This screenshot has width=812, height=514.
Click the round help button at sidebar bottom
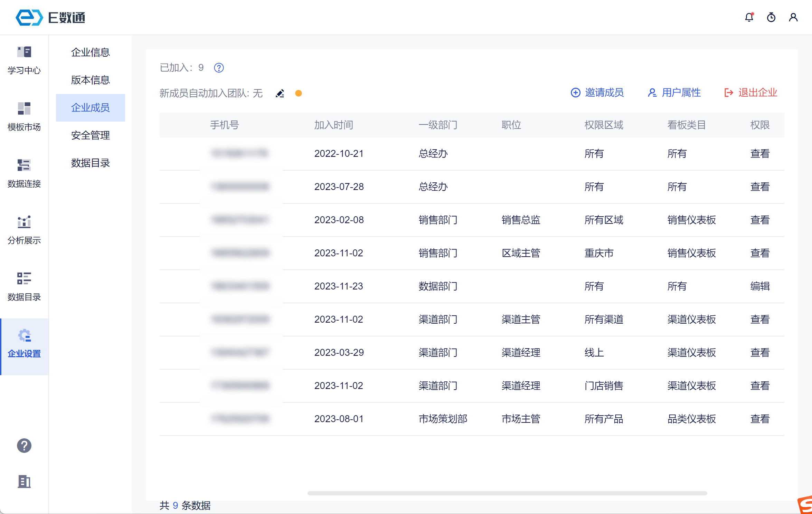(x=24, y=446)
